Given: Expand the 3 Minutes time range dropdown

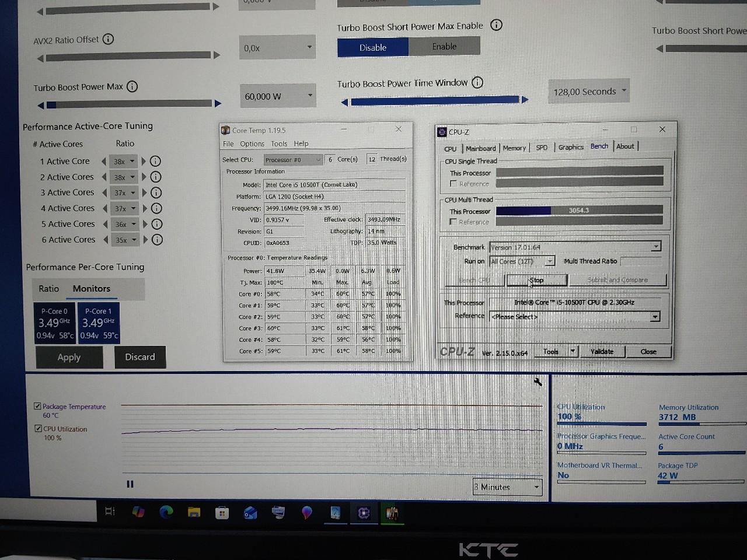Looking at the screenshot, I should [507, 487].
